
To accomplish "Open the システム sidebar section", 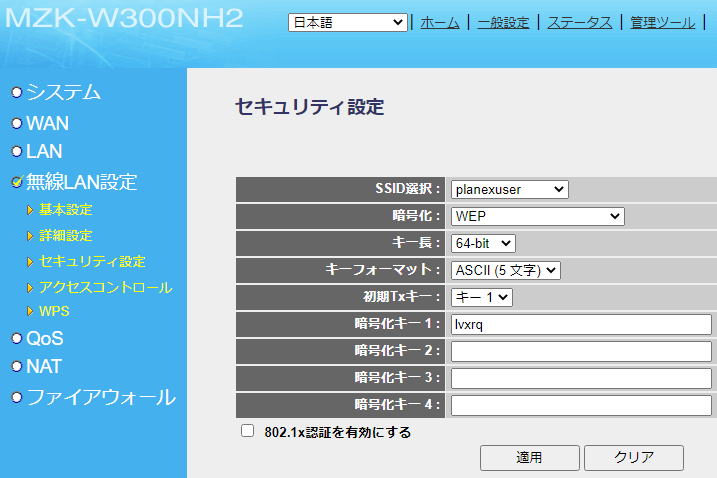I will pos(62,92).
